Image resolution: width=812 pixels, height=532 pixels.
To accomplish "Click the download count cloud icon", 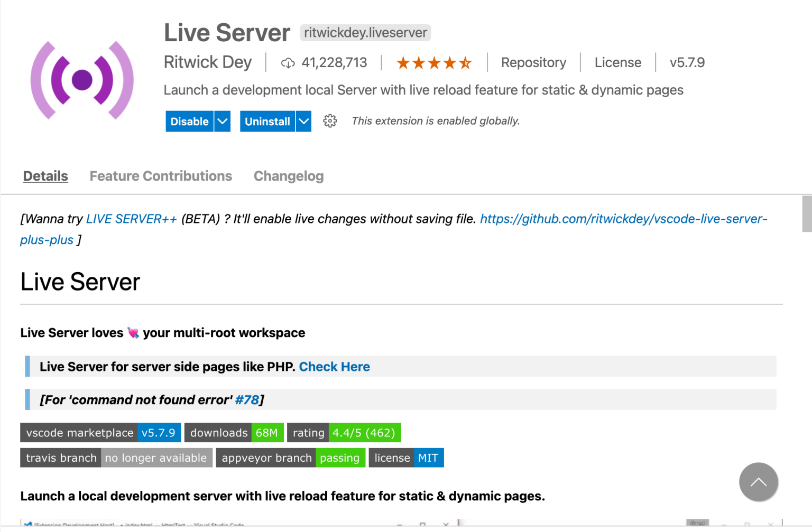I will [288, 62].
